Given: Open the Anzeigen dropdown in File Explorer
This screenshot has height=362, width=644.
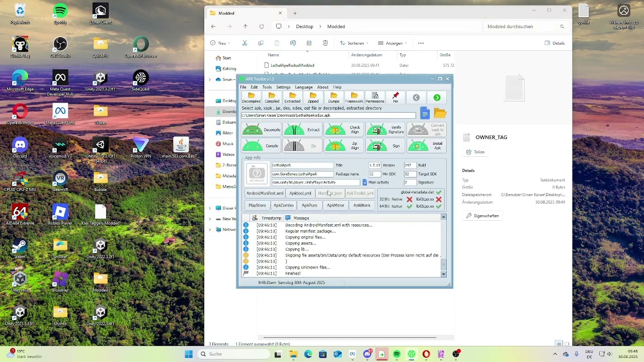Looking at the screenshot, I should (393, 43).
